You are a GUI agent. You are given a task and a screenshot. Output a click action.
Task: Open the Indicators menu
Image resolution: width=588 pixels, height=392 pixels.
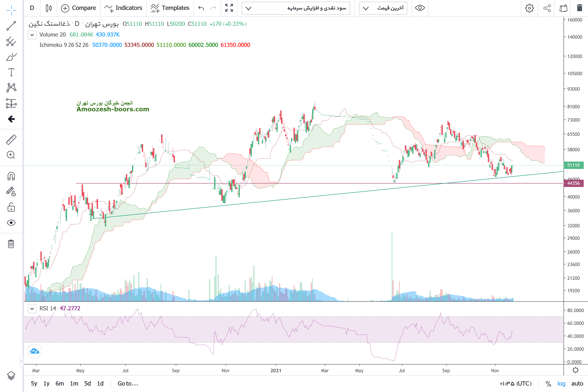coord(123,8)
